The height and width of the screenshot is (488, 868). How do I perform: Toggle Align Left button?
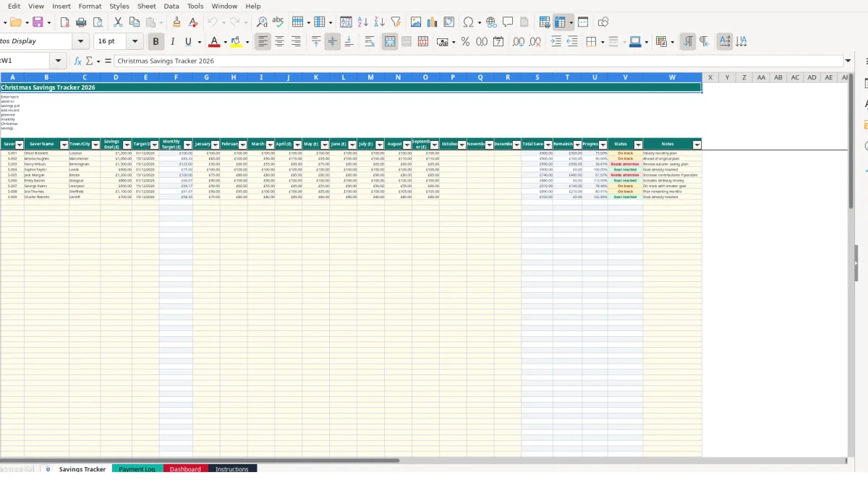coord(263,42)
